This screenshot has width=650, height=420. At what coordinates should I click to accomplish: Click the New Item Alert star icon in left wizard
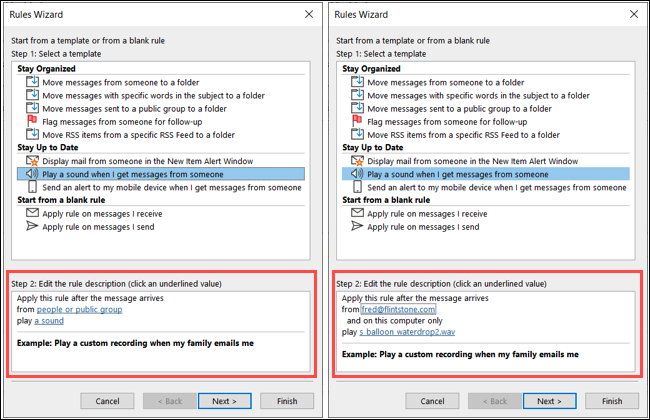[32, 160]
